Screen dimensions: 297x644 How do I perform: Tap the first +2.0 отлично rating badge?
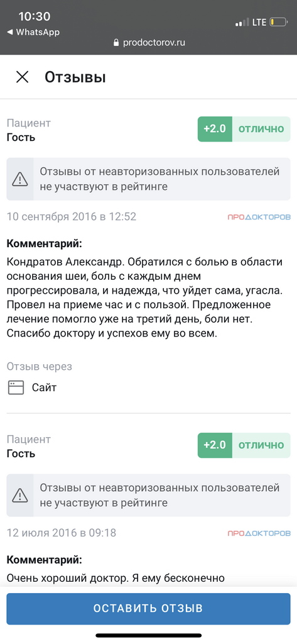pyautogui.click(x=244, y=129)
